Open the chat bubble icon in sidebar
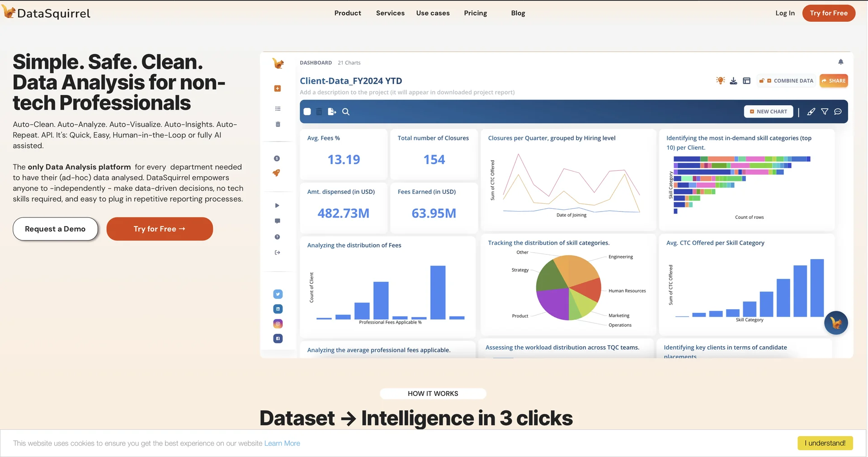Screen dimensions: 868x457 278,221
